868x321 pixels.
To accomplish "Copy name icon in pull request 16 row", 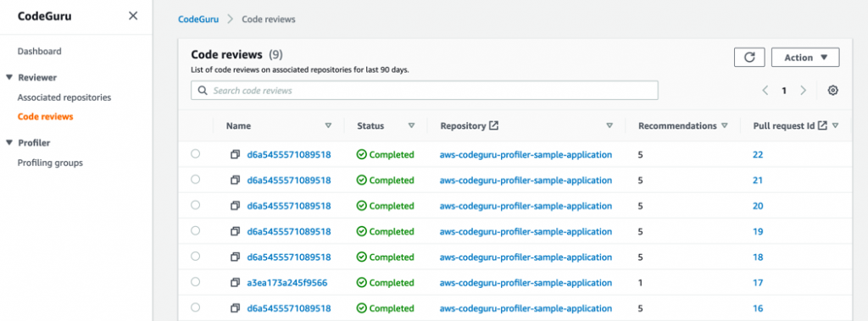I will pyautogui.click(x=236, y=308).
